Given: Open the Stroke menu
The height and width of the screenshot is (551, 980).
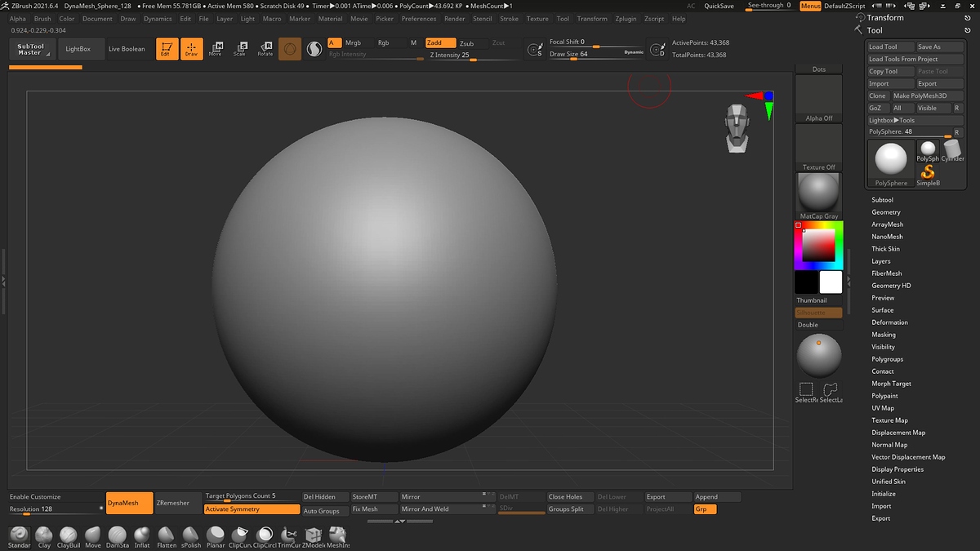Looking at the screenshot, I should pos(509,19).
